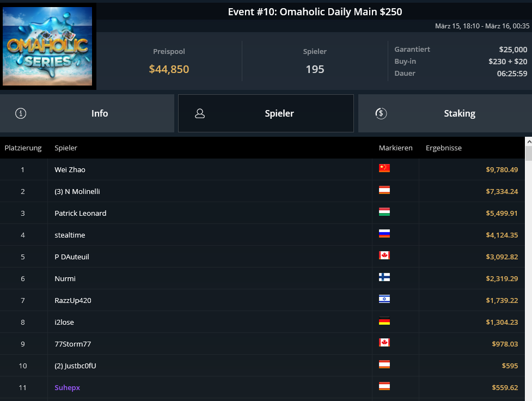Click the Omaholic Series thumbnail
This screenshot has width=532, height=401.
(x=47, y=46)
